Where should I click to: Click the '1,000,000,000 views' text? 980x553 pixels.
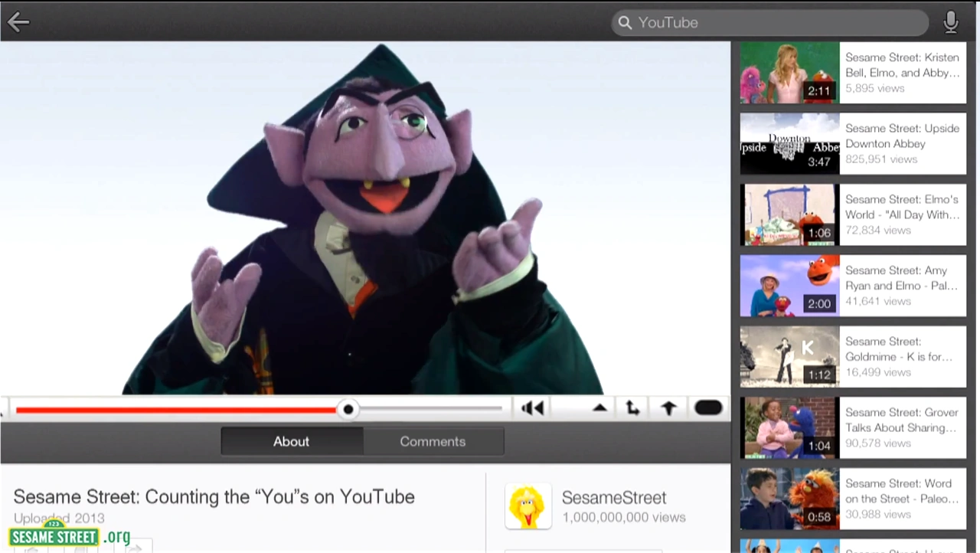coord(624,517)
